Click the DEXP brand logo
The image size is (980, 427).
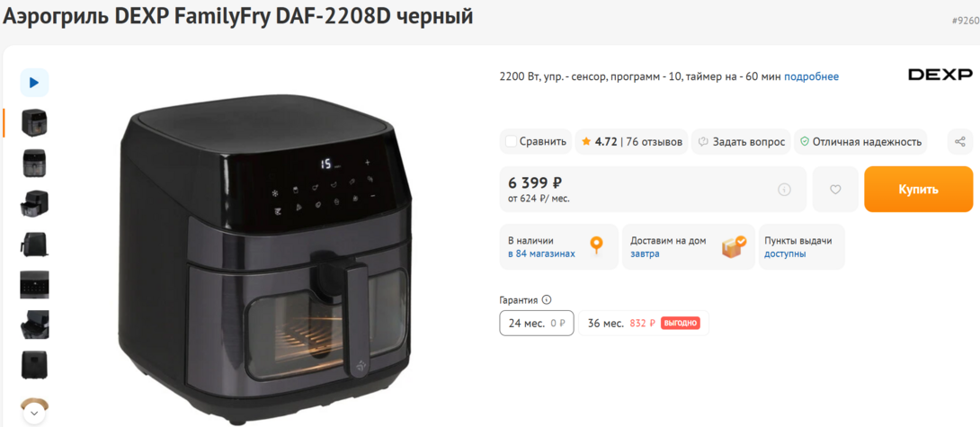point(940,75)
